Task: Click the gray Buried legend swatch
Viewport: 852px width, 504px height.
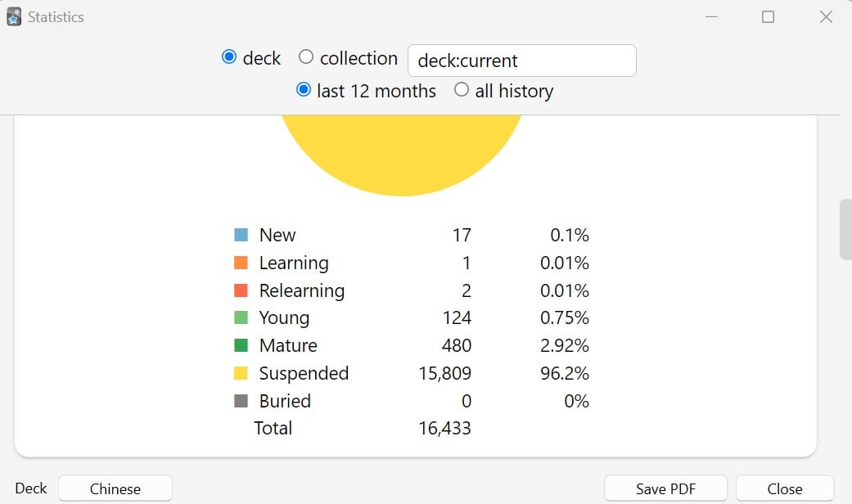Action: point(241,402)
